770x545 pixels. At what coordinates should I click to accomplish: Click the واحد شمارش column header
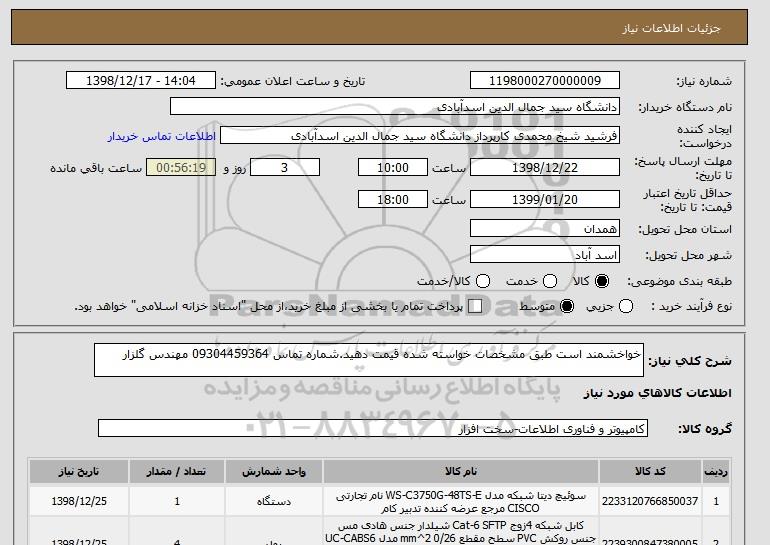click(x=274, y=472)
